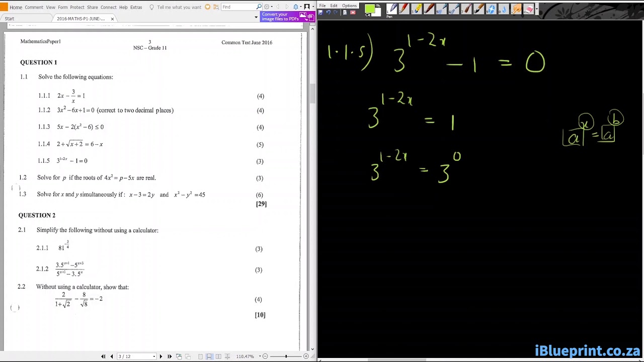Open whiteboard File menu
Screen dimensions: 644x362
pyautogui.click(x=323, y=6)
